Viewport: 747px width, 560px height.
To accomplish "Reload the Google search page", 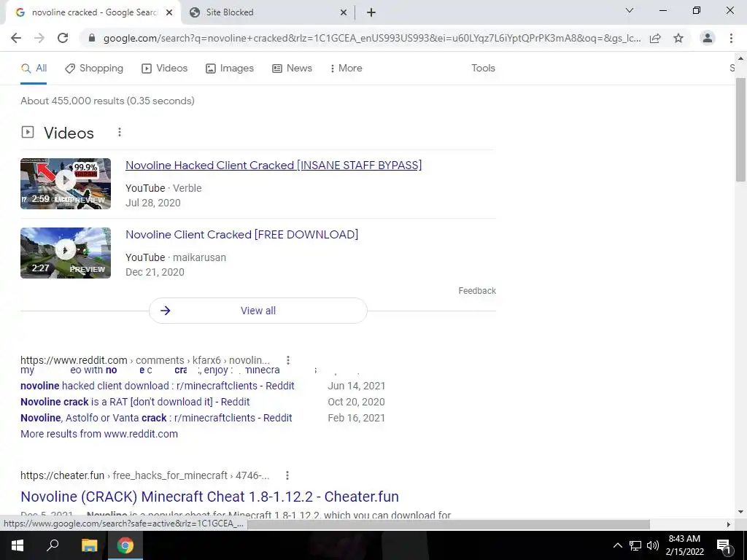I will click(x=63, y=38).
